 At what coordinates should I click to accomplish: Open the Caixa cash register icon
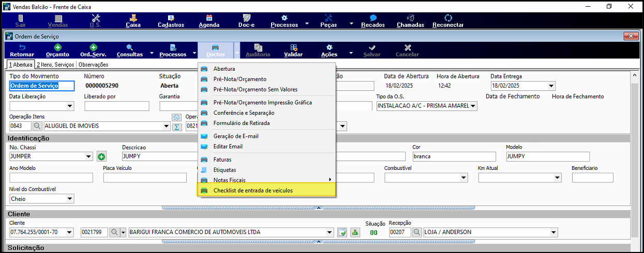(133, 21)
